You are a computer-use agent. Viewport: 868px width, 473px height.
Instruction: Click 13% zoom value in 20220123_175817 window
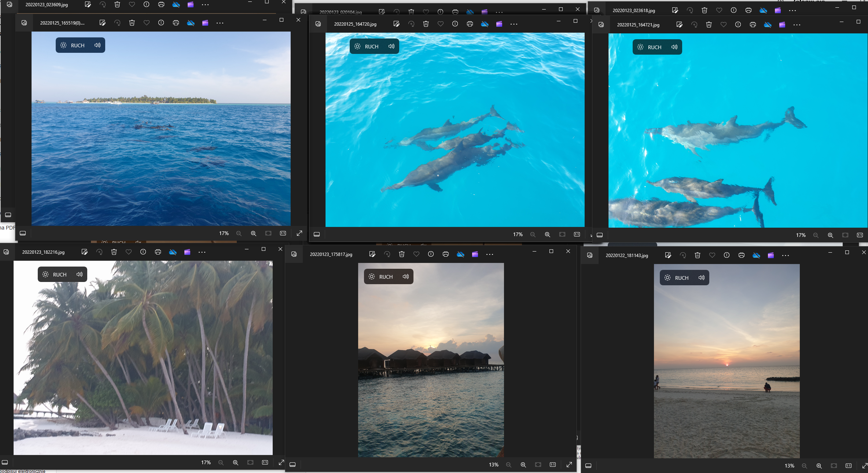coord(493,465)
